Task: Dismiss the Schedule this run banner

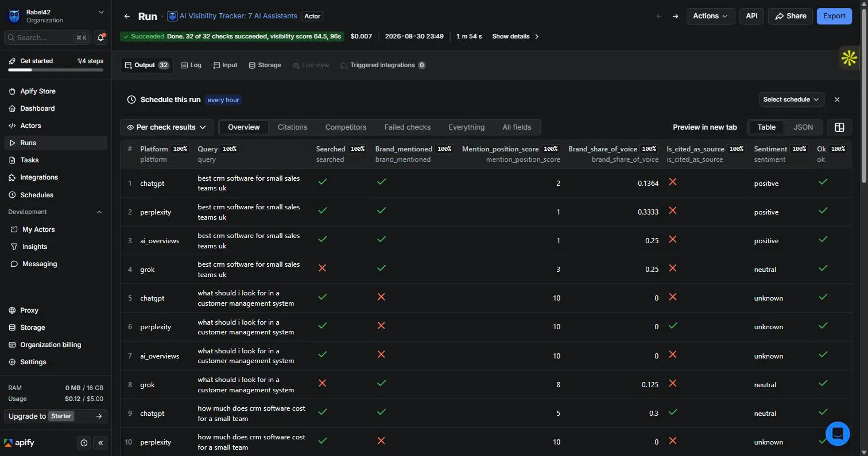Action: coord(837,99)
